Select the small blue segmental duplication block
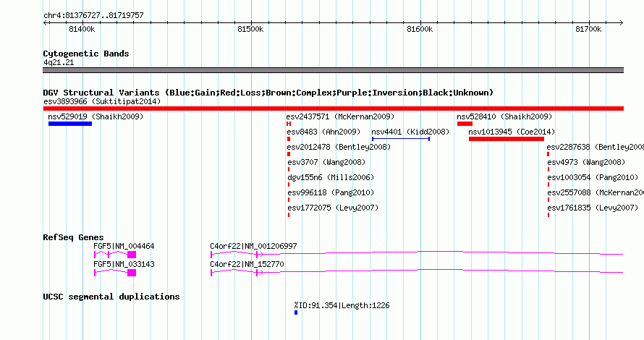The width and height of the screenshot is (644, 340). (x=296, y=313)
